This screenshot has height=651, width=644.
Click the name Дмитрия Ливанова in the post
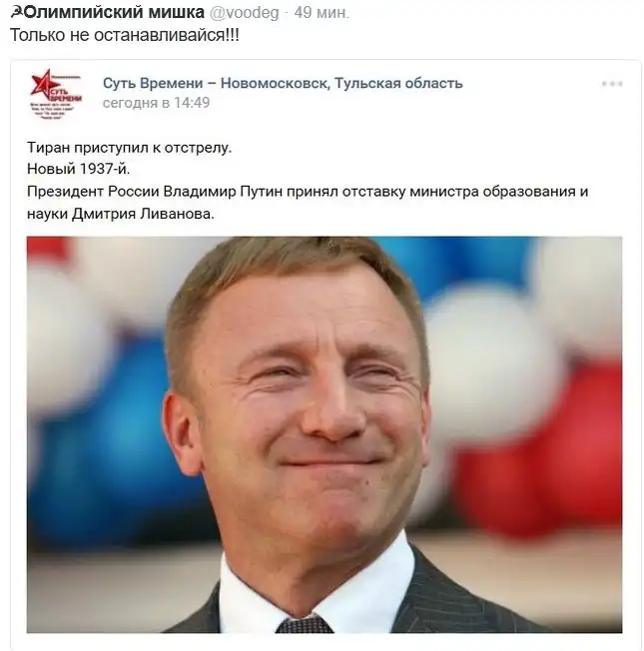tap(143, 214)
